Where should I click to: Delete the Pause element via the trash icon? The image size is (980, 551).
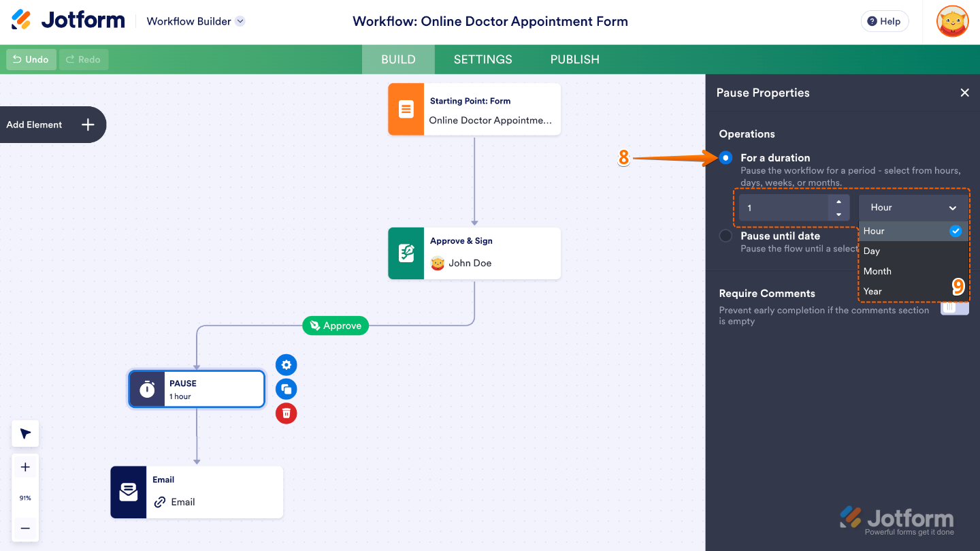[286, 413]
